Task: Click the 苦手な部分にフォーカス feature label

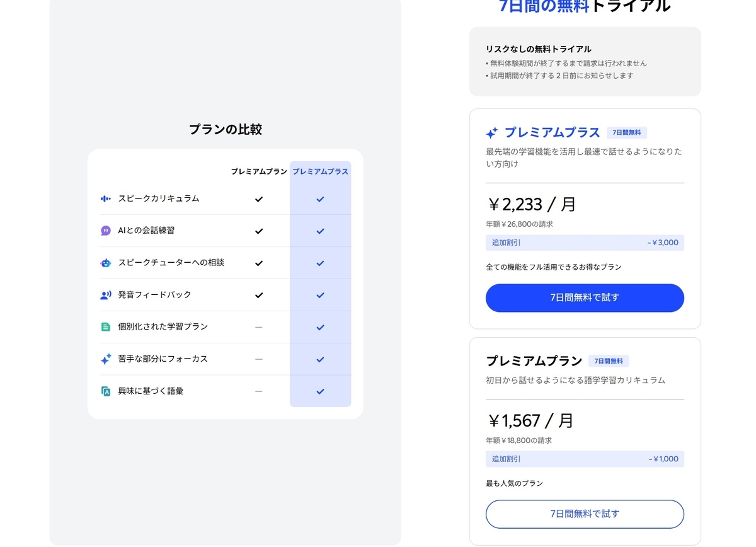Action: pos(163,359)
